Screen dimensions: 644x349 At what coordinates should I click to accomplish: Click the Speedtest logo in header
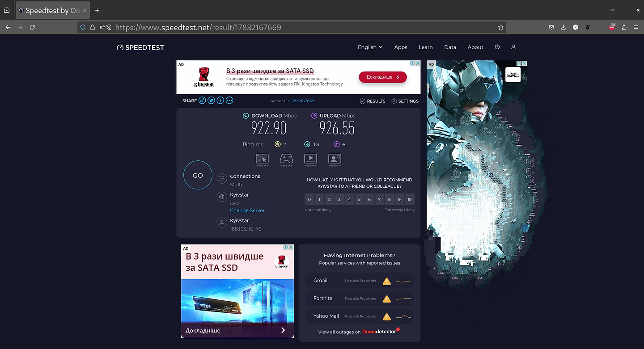(140, 47)
